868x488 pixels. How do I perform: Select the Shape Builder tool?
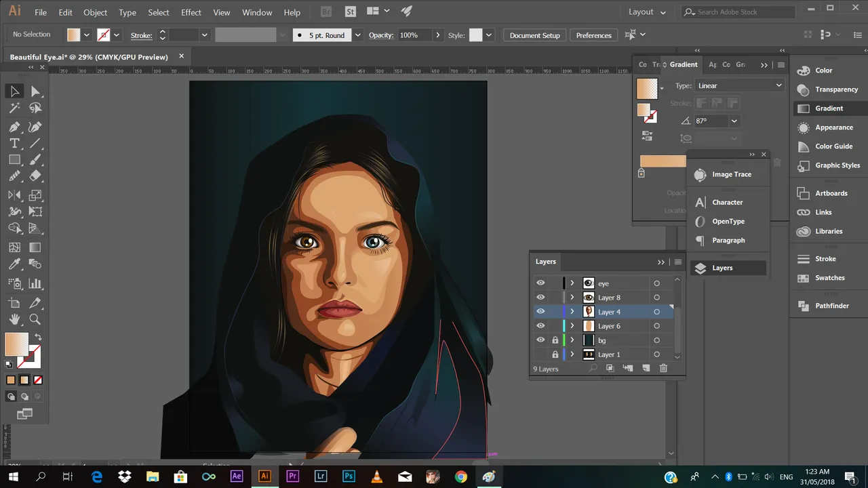[14, 228]
